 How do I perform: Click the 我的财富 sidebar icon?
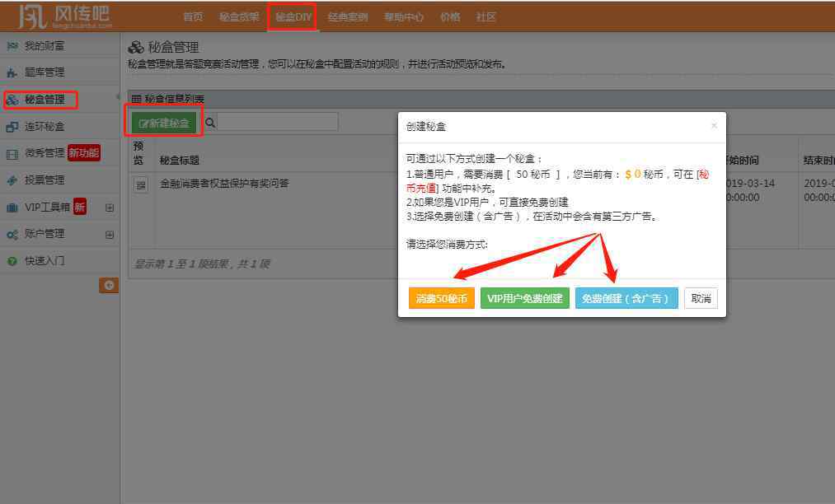coord(12,46)
